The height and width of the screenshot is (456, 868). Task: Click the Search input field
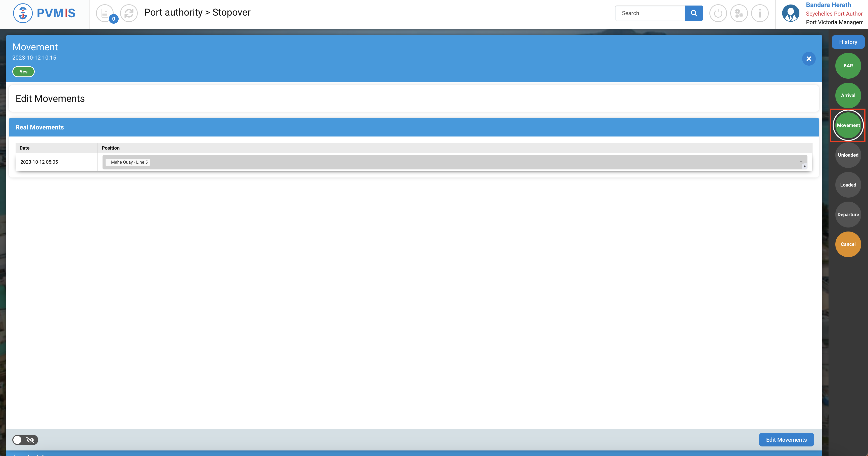[x=650, y=13]
